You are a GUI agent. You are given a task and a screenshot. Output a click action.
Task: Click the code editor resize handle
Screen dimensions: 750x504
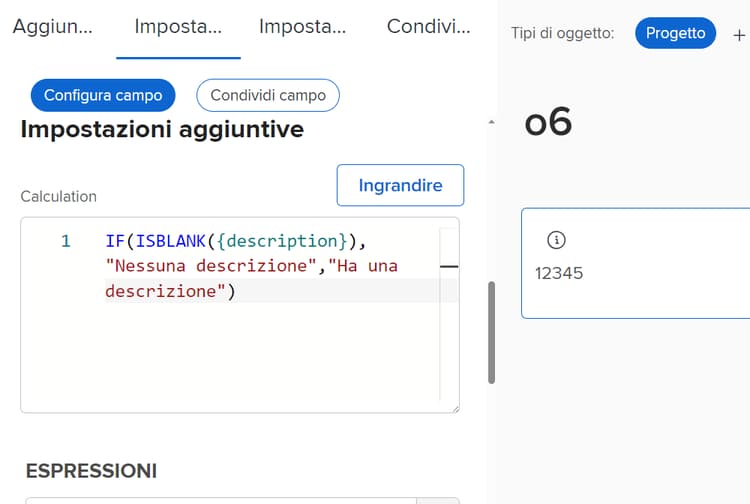[454, 407]
